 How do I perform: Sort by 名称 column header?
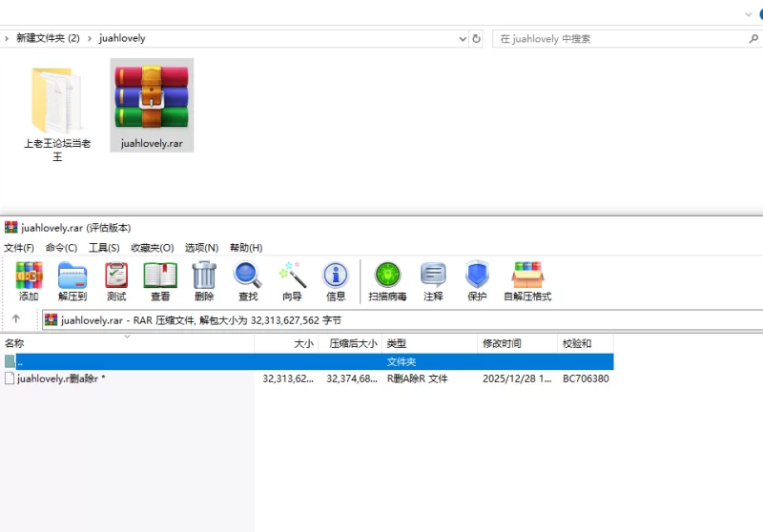[x=127, y=343]
